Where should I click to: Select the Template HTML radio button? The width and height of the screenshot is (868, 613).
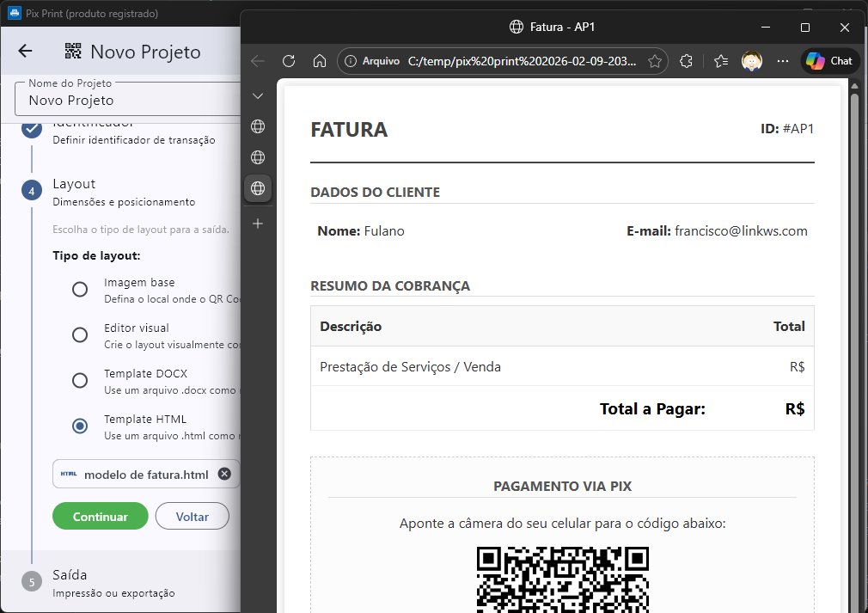click(x=80, y=426)
